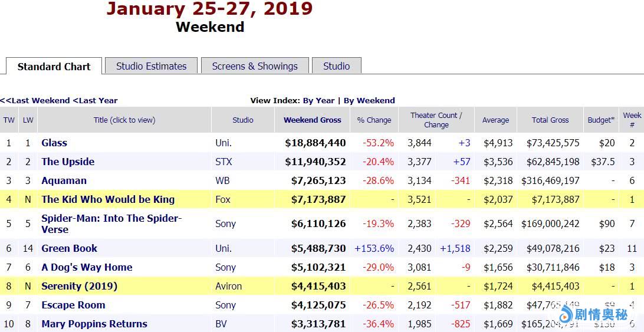The height and width of the screenshot is (332, 644).
Task: Select the Studio tab
Action: point(336,66)
